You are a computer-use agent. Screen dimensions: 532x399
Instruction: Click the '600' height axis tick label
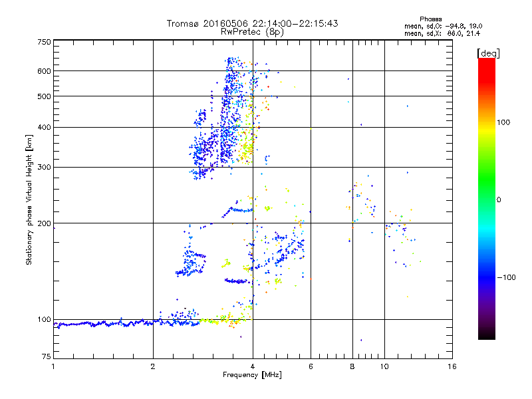click(44, 71)
